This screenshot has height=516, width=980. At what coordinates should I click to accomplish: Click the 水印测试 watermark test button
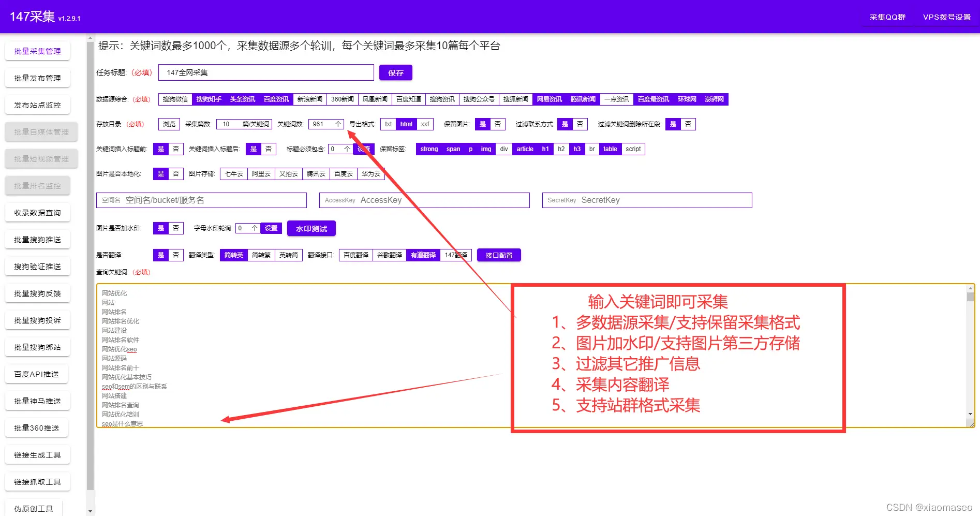tap(311, 228)
